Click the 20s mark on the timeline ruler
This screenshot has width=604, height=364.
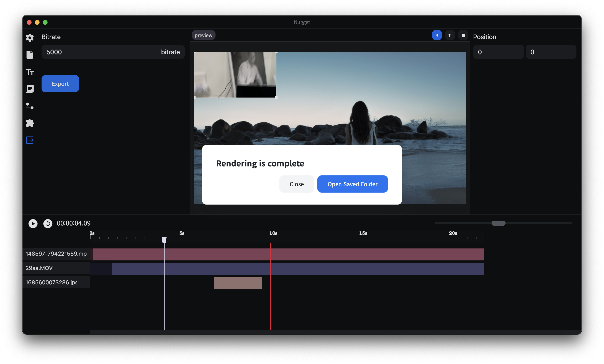453,233
